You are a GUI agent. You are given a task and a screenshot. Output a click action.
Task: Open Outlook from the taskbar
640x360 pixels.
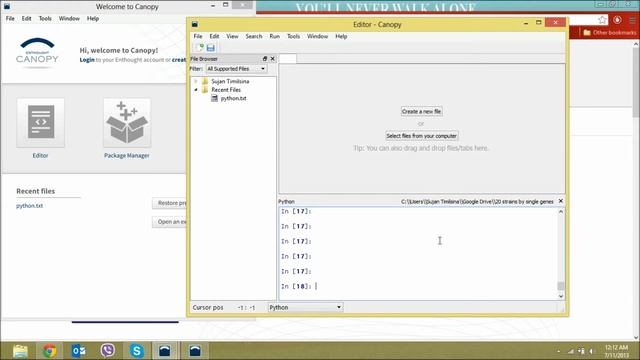[x=78, y=351]
